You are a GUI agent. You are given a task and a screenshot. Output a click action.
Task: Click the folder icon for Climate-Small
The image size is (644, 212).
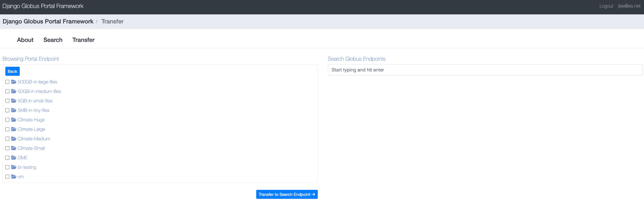14,148
